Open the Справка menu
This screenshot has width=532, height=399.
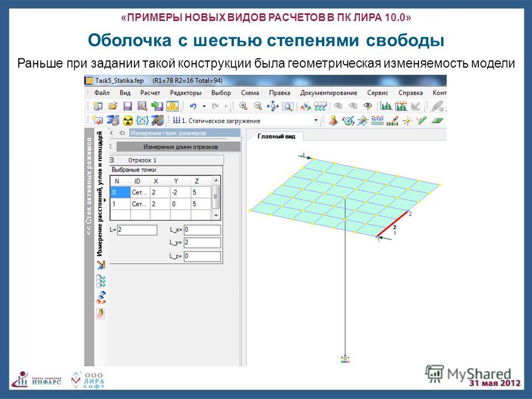point(410,93)
